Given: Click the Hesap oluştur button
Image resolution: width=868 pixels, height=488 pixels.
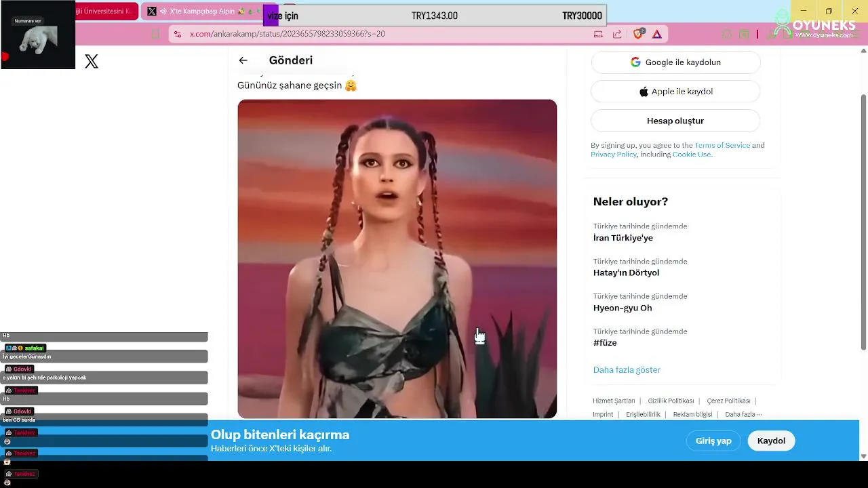Looking at the screenshot, I should pyautogui.click(x=675, y=121).
